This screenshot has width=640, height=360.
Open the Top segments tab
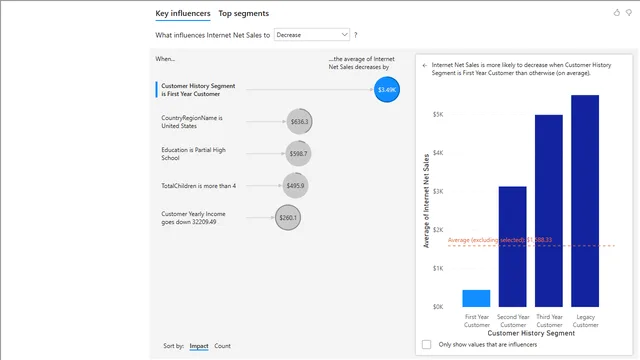(243, 13)
